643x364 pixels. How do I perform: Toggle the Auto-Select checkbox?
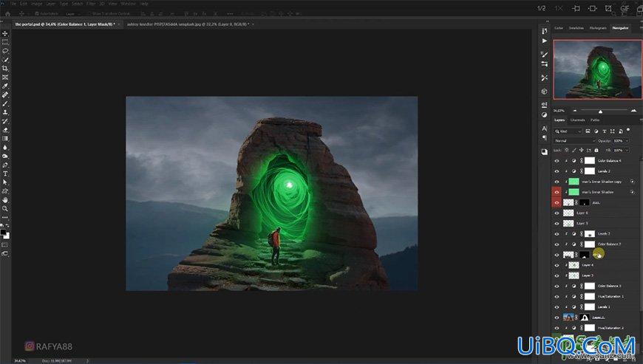[x=37, y=13]
